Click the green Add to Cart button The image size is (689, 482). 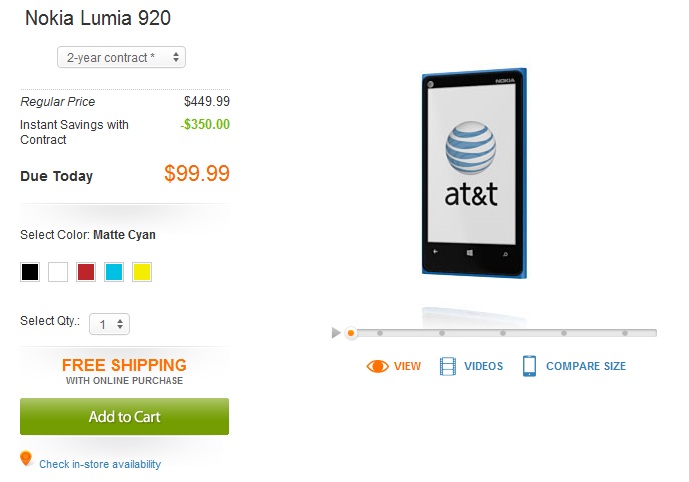tap(124, 417)
